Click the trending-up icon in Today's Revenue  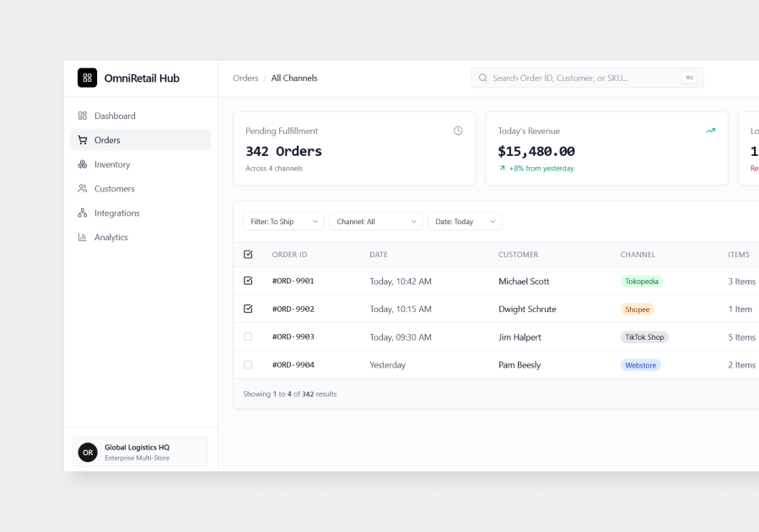tap(710, 131)
